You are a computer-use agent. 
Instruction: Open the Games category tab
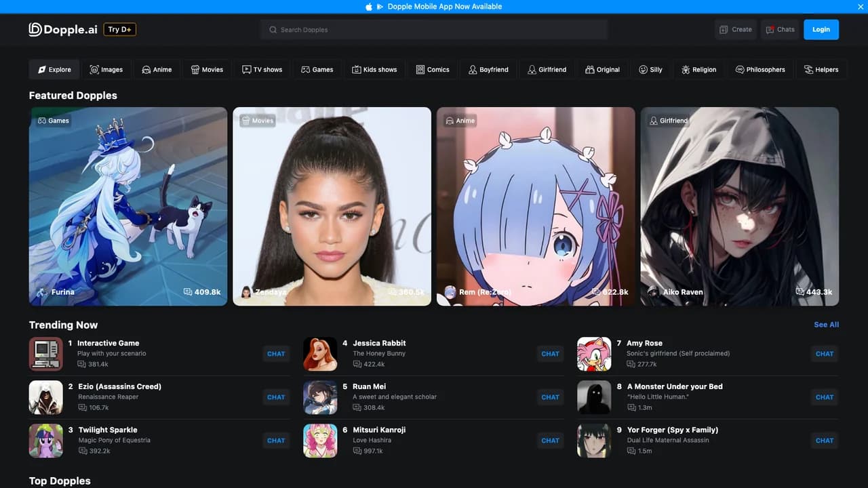(317, 69)
